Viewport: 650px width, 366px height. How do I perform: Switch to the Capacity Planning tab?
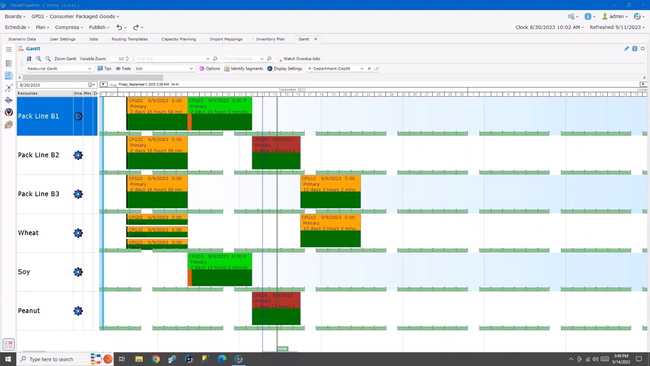(179, 39)
